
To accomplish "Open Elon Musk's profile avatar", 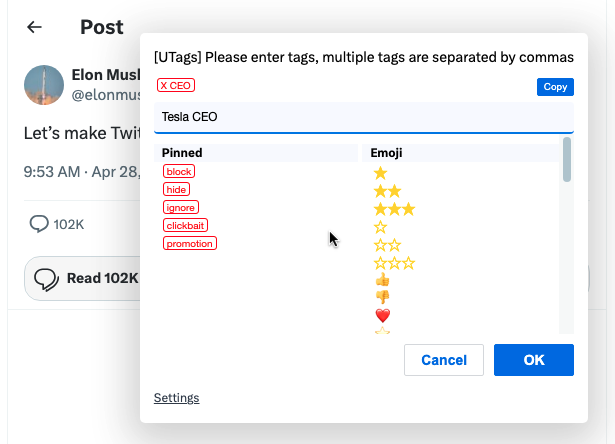I will tap(44, 85).
